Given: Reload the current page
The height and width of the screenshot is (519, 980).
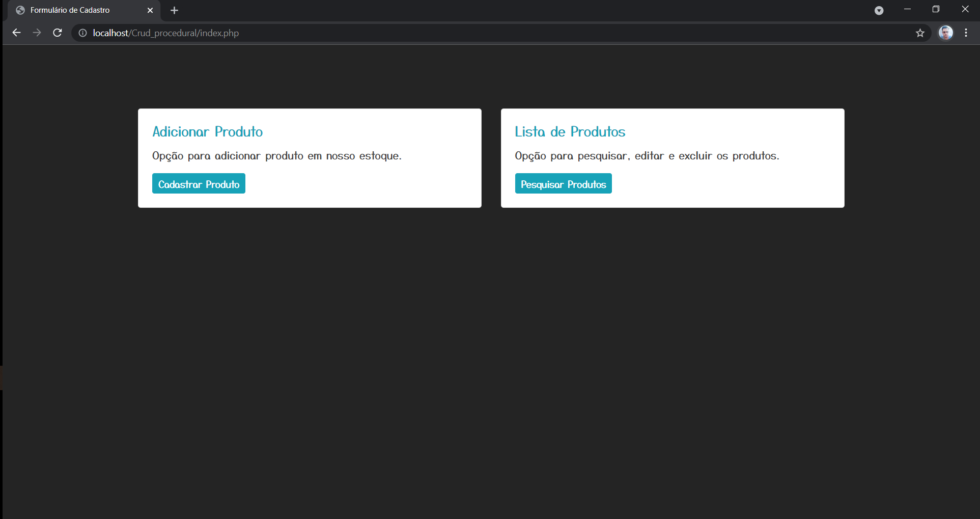Looking at the screenshot, I should pos(57,33).
